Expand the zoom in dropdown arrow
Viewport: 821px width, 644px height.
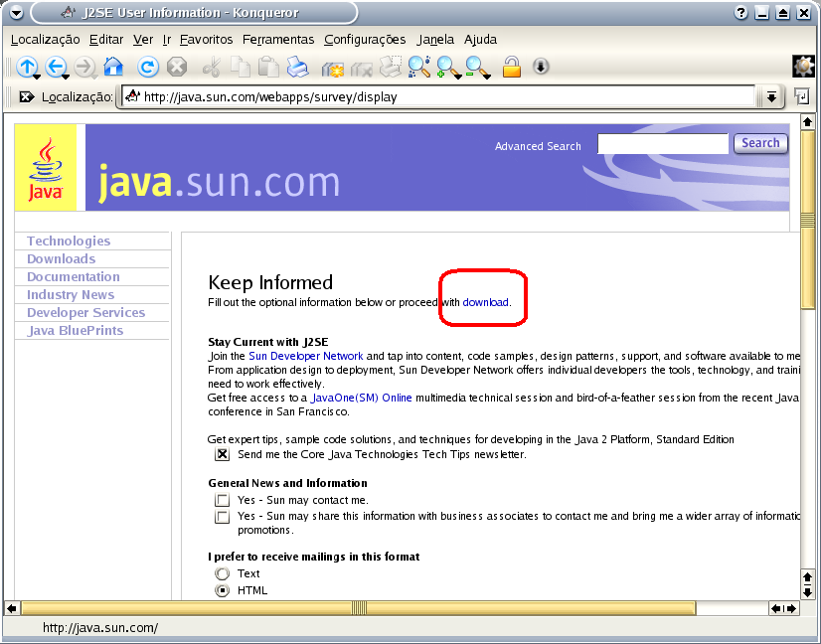click(458, 77)
